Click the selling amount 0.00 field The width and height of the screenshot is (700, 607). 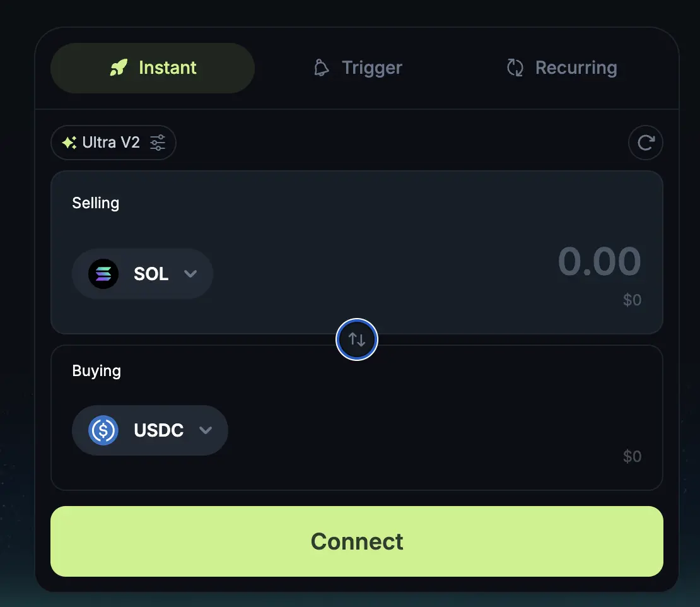pos(599,261)
